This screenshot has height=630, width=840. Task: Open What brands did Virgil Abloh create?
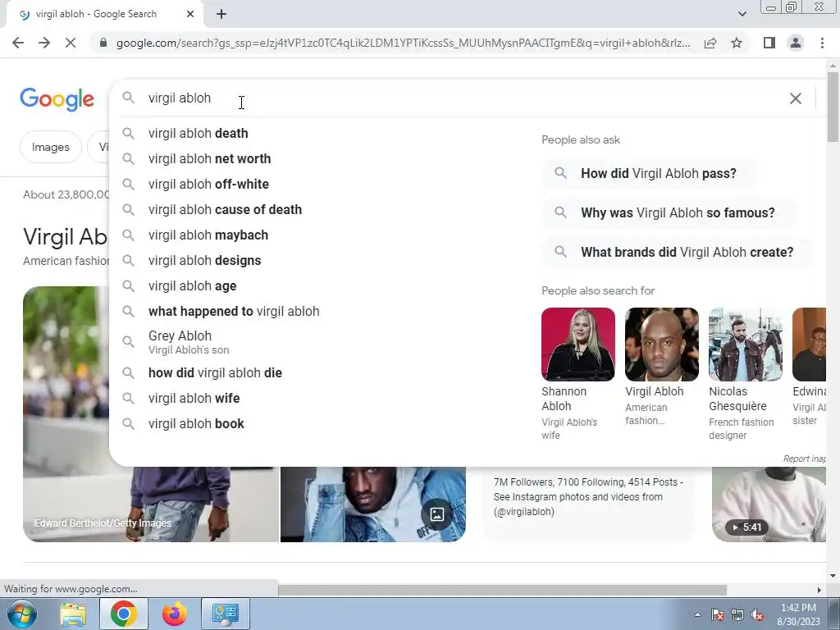(678, 252)
